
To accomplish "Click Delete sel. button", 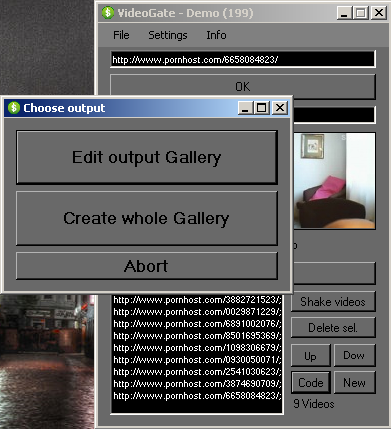I will pyautogui.click(x=333, y=328).
